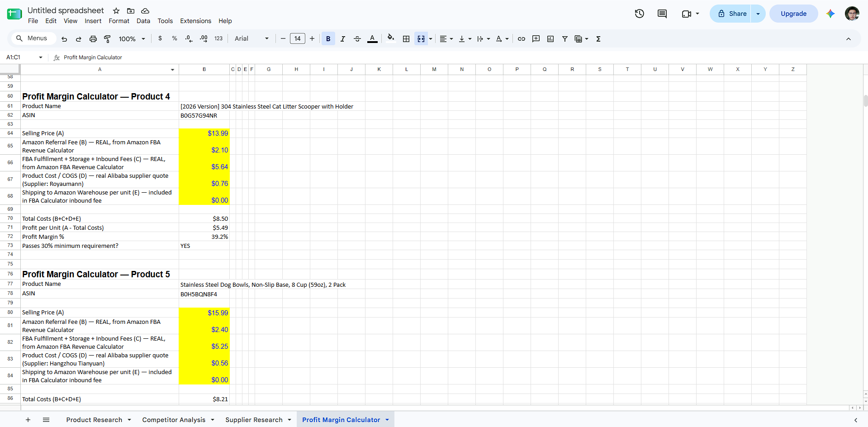Open the Name box dropdown arrow

[x=41, y=57]
